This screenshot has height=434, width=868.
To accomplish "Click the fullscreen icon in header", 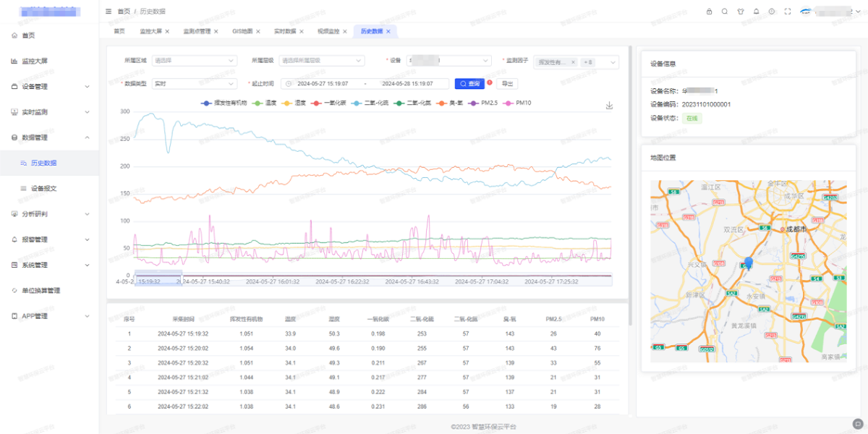I will [788, 12].
